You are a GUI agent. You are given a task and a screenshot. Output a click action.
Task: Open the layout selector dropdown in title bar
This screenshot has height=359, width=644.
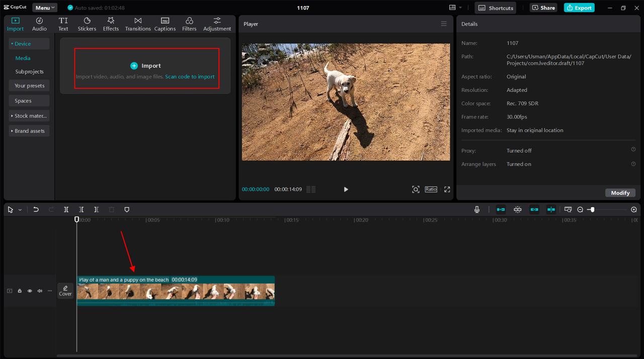(455, 8)
